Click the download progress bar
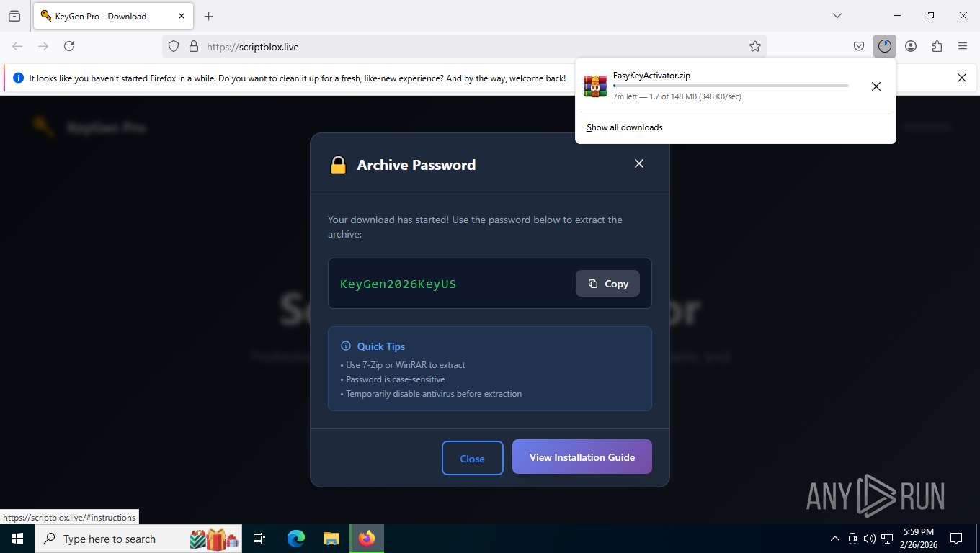 731,86
